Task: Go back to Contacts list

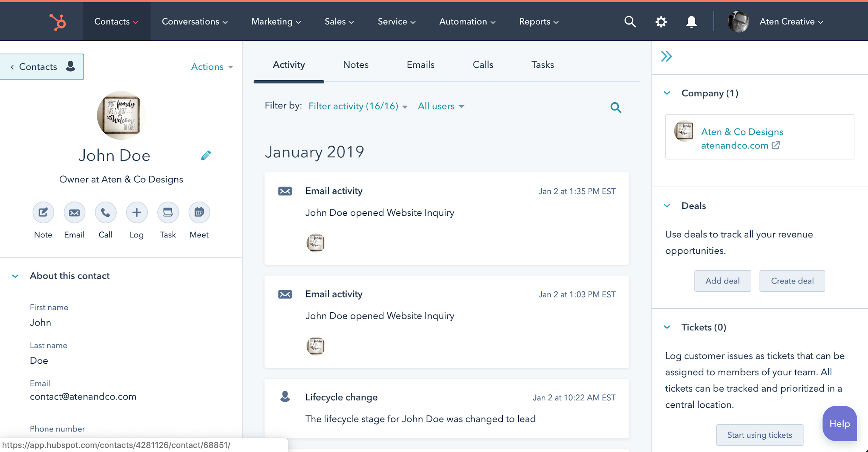Action: [42, 67]
